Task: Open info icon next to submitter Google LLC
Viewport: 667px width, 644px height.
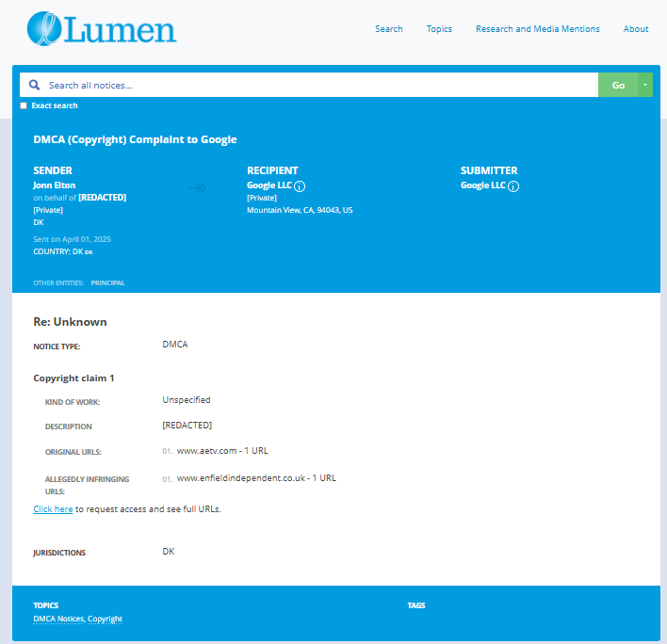Action: click(513, 186)
